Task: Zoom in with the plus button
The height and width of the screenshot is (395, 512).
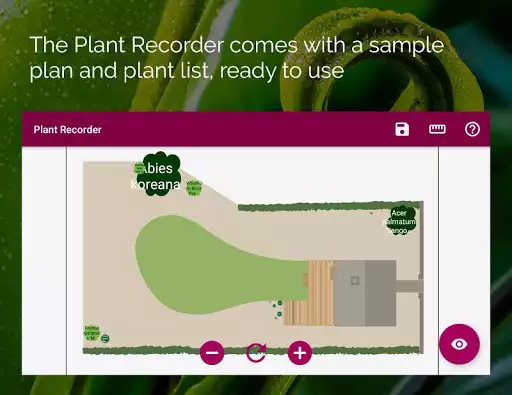Action: (300, 353)
